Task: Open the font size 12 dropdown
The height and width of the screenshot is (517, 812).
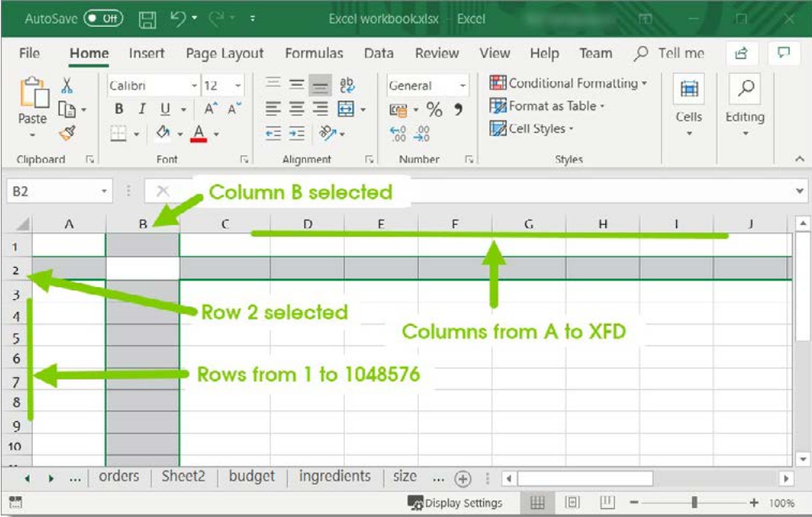Action: pos(238,85)
